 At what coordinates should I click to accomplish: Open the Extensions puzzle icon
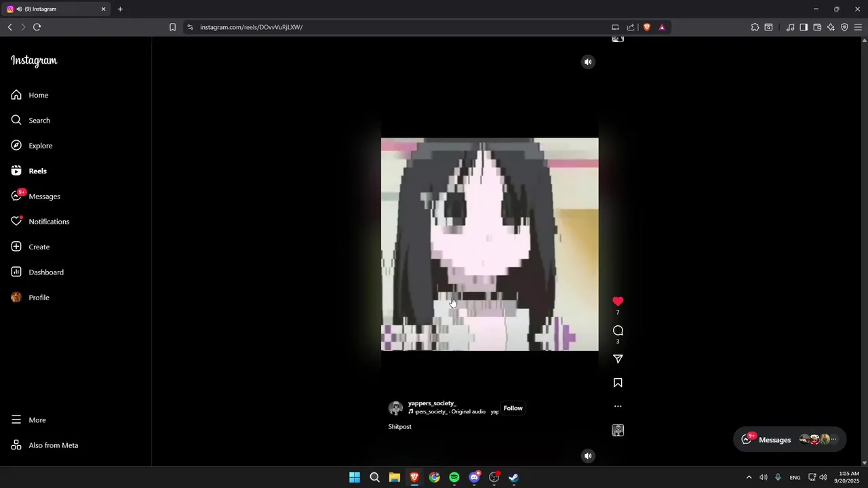[755, 27]
